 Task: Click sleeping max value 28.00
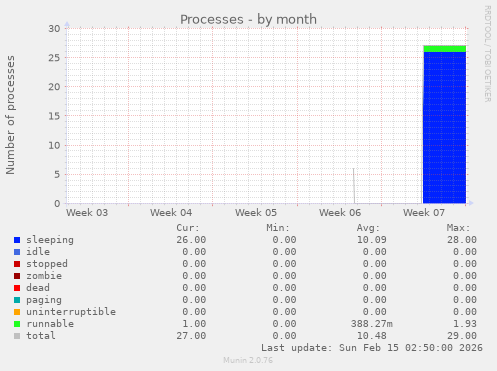tap(462, 240)
